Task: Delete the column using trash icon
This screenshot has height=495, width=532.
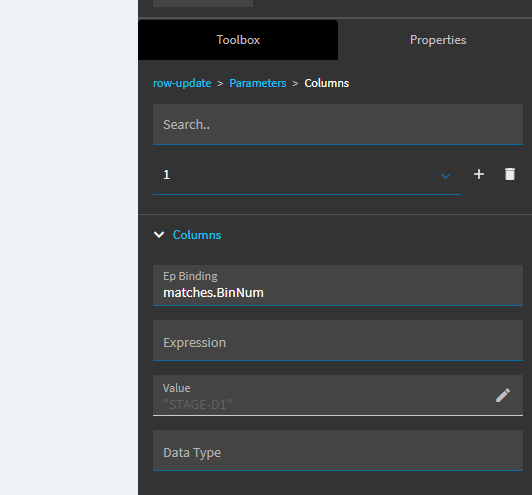Action: click(510, 174)
